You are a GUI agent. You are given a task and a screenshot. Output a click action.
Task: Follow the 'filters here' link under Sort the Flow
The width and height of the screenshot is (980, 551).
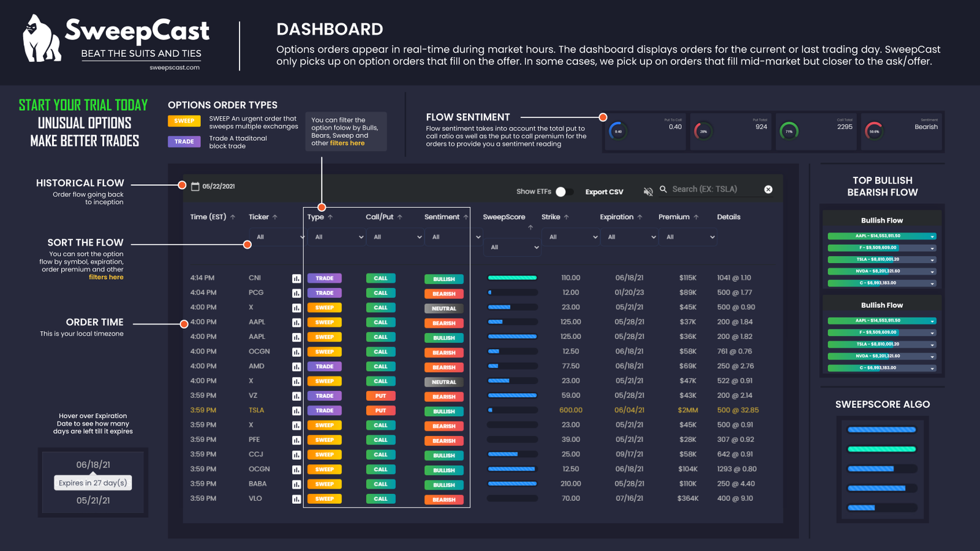pyautogui.click(x=106, y=277)
